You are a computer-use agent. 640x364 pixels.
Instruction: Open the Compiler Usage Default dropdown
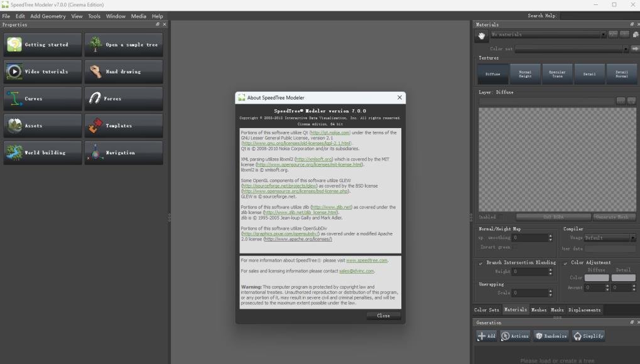tap(610, 238)
